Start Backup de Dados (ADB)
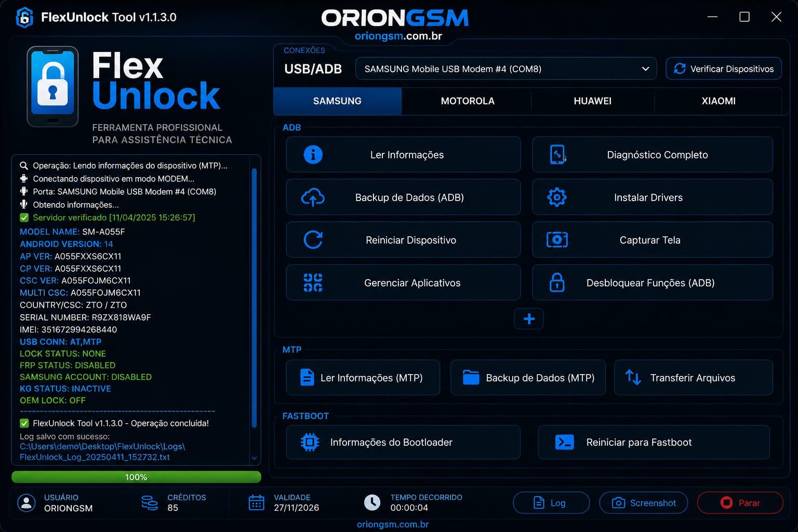The image size is (798, 532). (403, 197)
